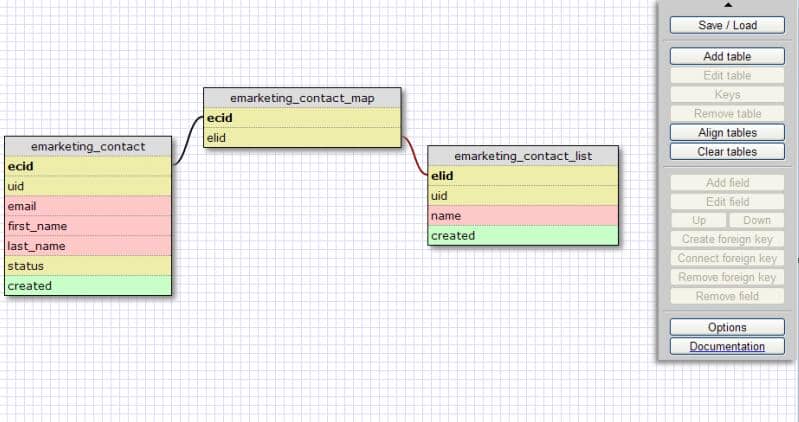
Task: Open the Save / Load dialog
Action: point(727,25)
